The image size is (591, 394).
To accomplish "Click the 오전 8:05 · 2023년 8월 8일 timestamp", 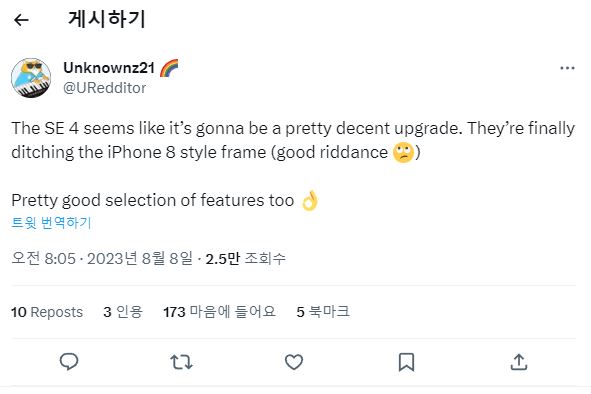I will (x=102, y=258).
